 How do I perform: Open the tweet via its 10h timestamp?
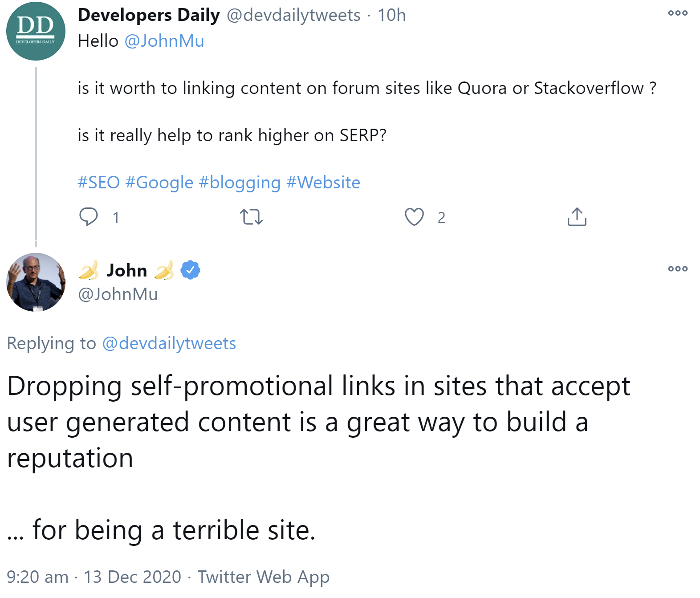[391, 15]
